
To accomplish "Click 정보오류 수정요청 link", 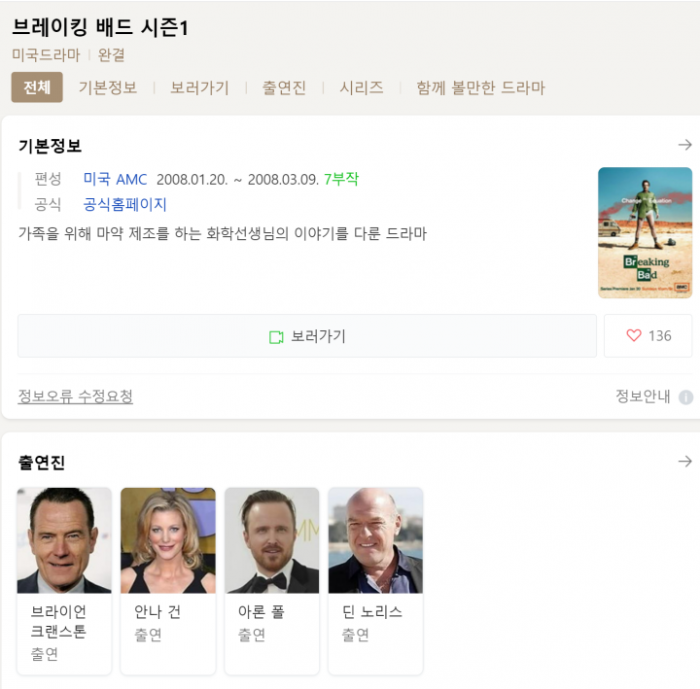I will (x=75, y=396).
